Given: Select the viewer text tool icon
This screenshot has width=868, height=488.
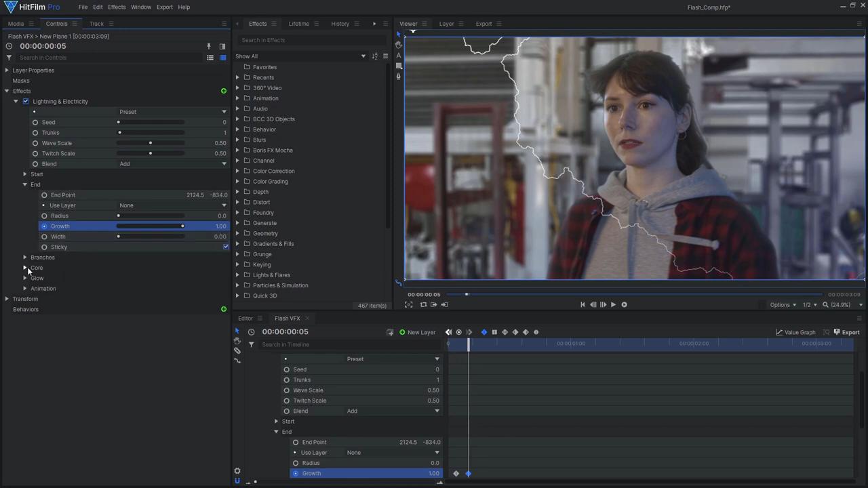Looking at the screenshot, I should [399, 56].
